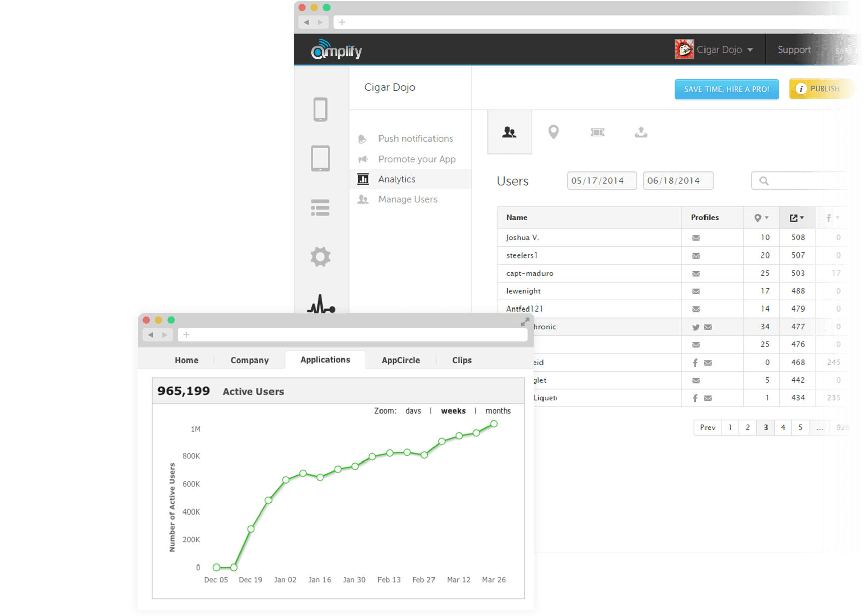The width and height of the screenshot is (868, 616).
Task: Select the users analytics tab icon
Action: pos(509,132)
